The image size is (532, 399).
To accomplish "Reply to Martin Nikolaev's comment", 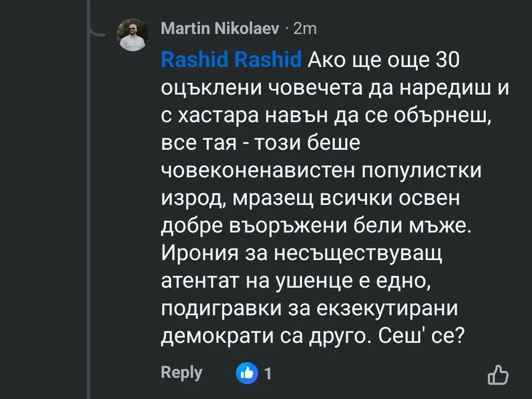I will 181,372.
